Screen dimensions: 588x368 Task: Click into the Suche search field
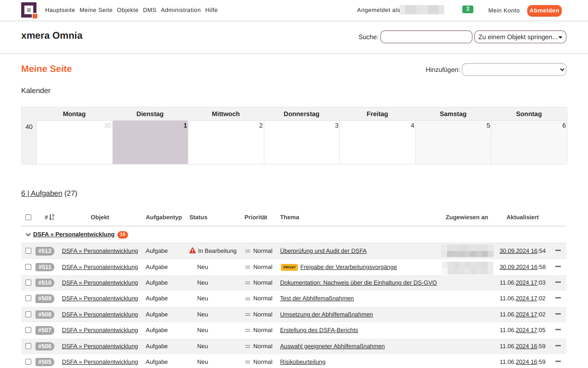426,37
